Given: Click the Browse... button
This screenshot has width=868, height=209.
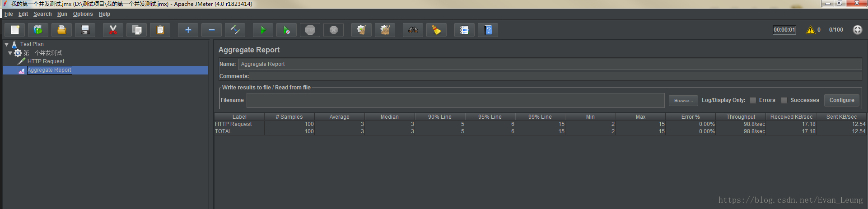Looking at the screenshot, I should click(683, 100).
